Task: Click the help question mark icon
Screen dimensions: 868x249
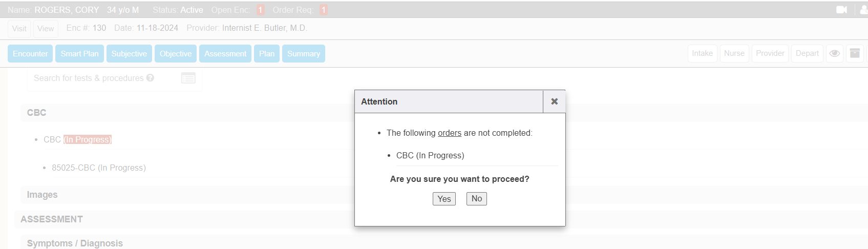Action: pyautogui.click(x=150, y=78)
